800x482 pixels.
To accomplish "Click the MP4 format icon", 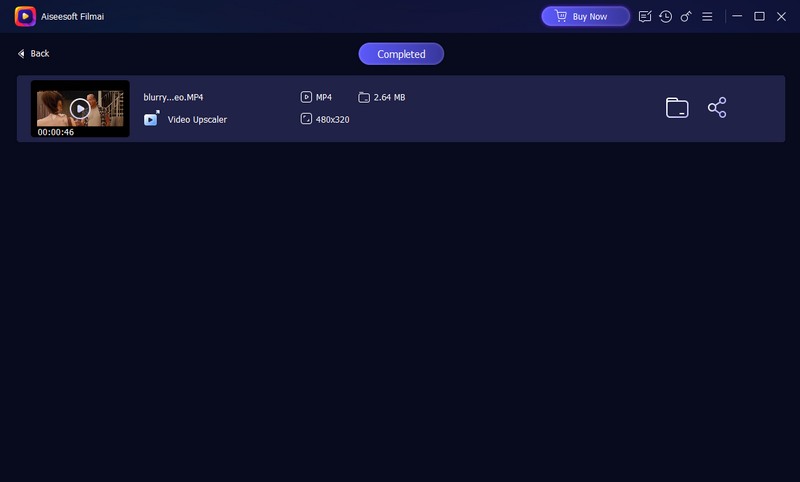I will pyautogui.click(x=306, y=97).
